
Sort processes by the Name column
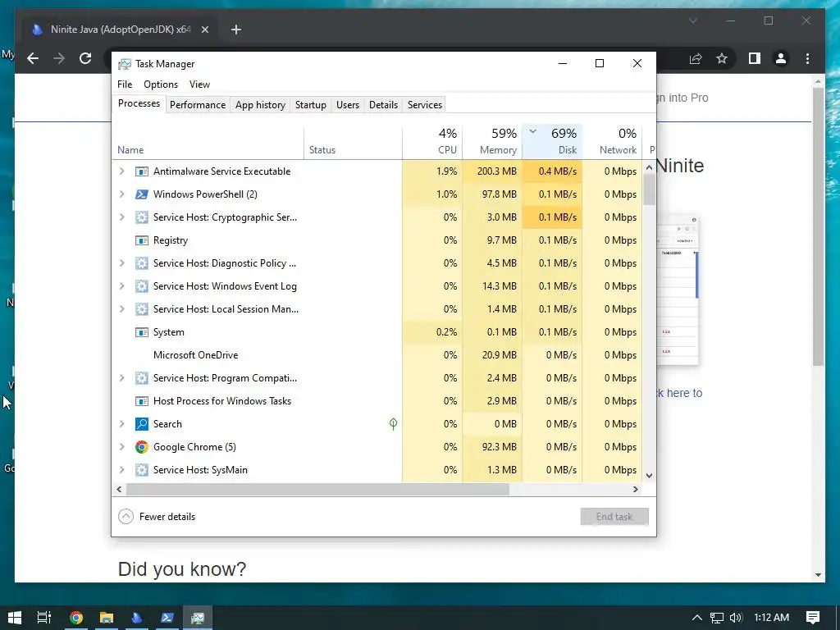coord(208,142)
